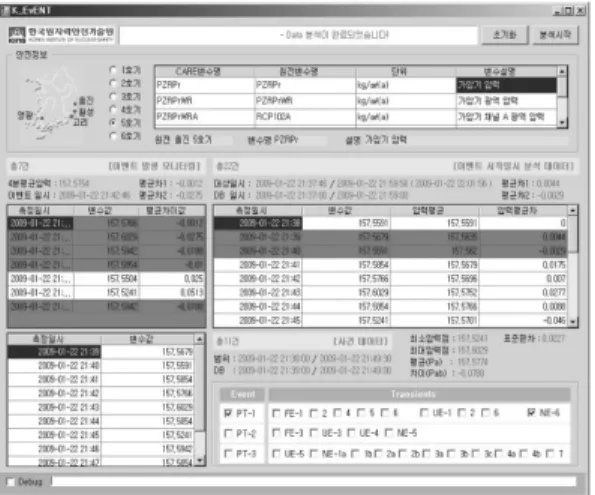Click the up arrow of variable table scrollbar
Screen dimensions: 595x495
click(562, 71)
